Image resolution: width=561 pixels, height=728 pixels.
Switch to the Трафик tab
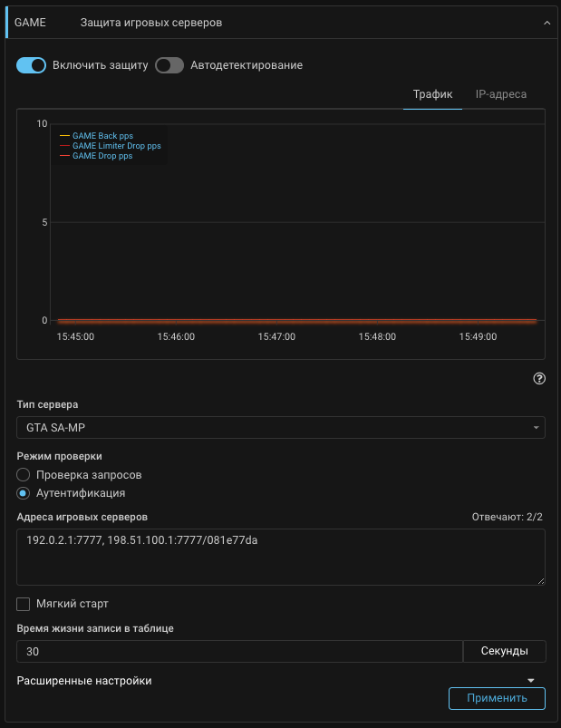[x=432, y=94]
